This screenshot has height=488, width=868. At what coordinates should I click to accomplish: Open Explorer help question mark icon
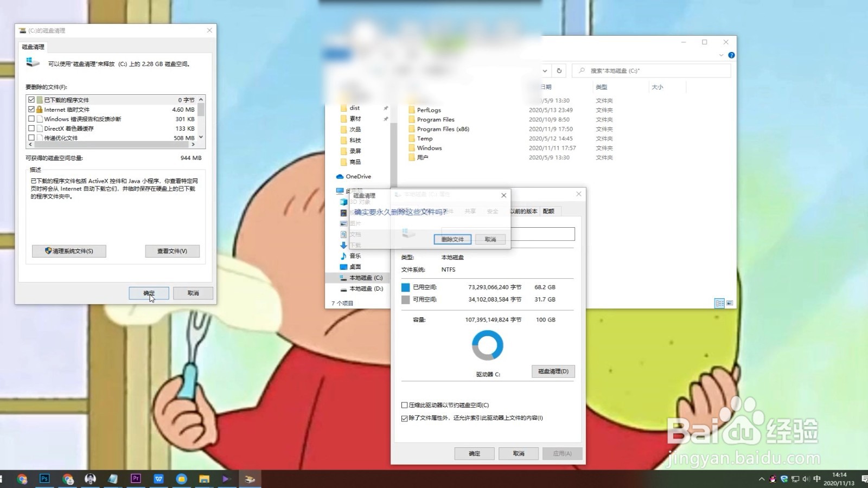pyautogui.click(x=731, y=55)
